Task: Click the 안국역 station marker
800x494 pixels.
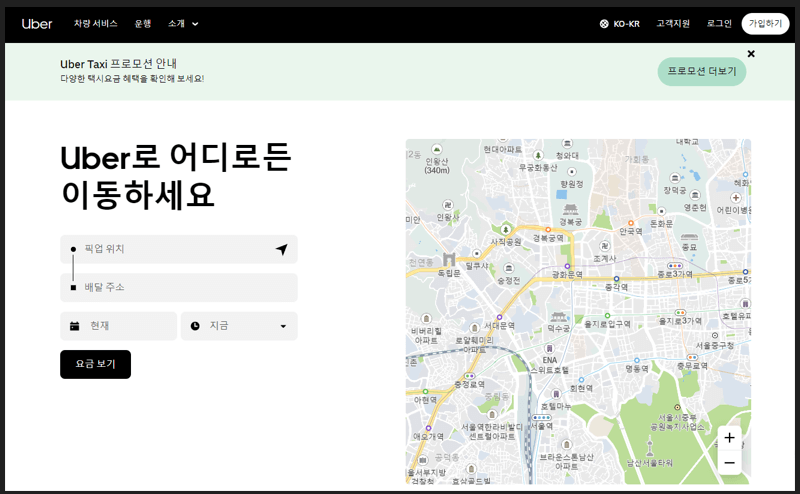Action: pos(631,223)
